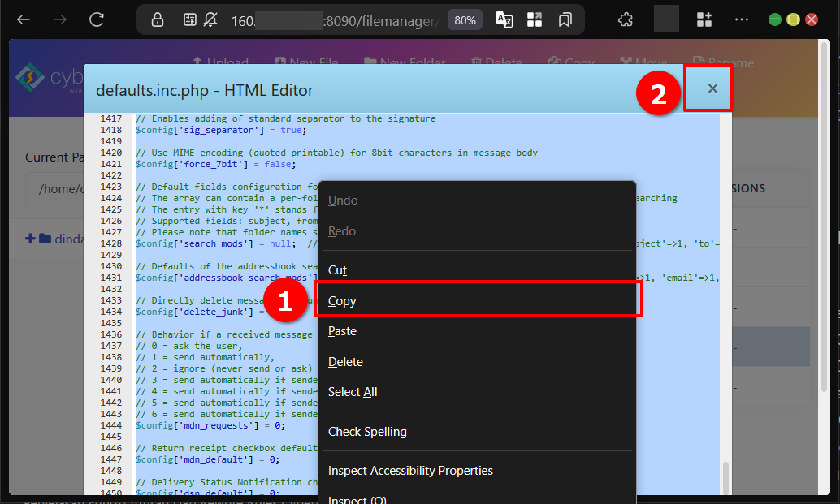
Task: Select Delete in the context menu
Action: (x=345, y=362)
